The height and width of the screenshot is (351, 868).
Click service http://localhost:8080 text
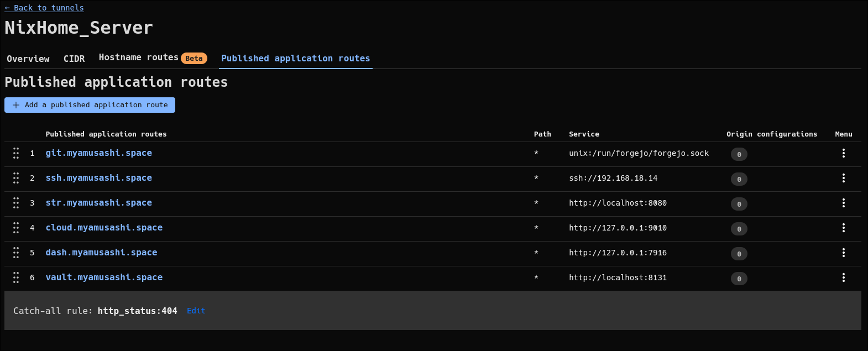click(x=618, y=203)
